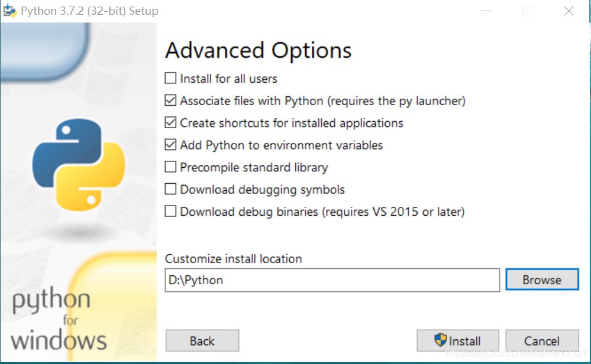Viewport: 591px width, 364px height.
Task: Click the Python setup icon in title bar
Action: [x=10, y=11]
